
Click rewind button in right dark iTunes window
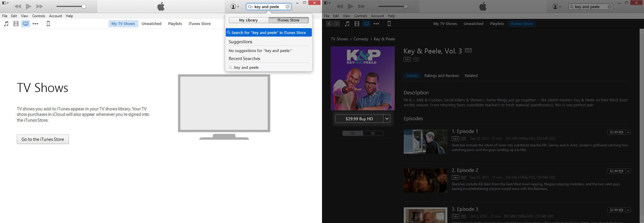340,6
